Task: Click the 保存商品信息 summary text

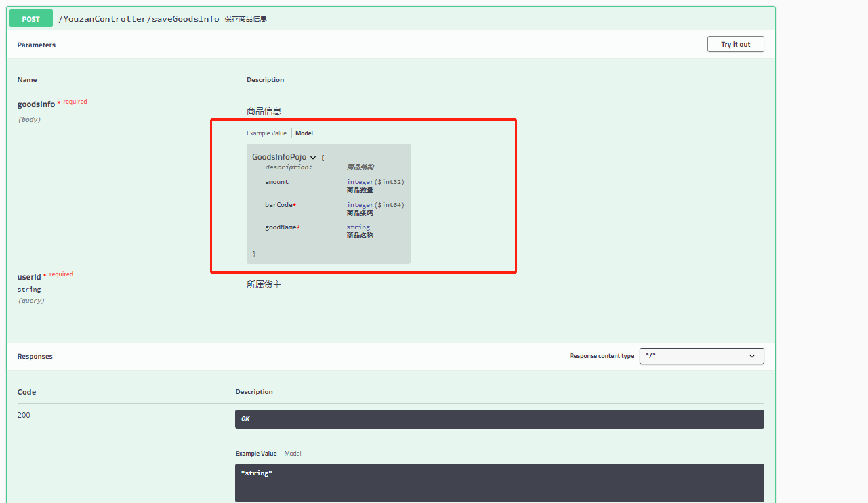Action: [x=245, y=19]
